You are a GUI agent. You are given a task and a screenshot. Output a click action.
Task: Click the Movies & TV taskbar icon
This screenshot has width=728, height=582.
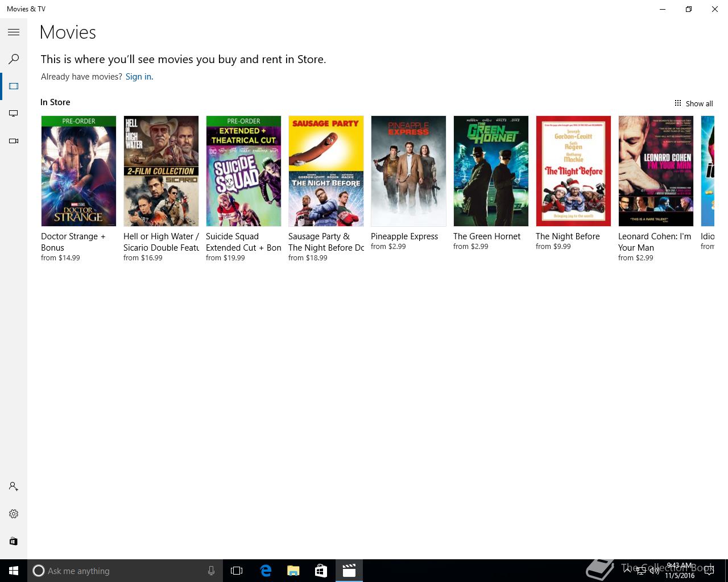[349, 571]
